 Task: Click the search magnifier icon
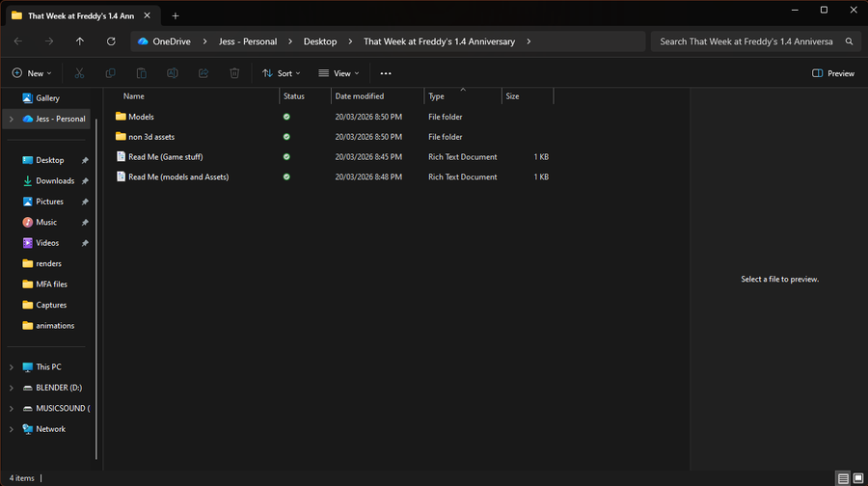coord(849,41)
